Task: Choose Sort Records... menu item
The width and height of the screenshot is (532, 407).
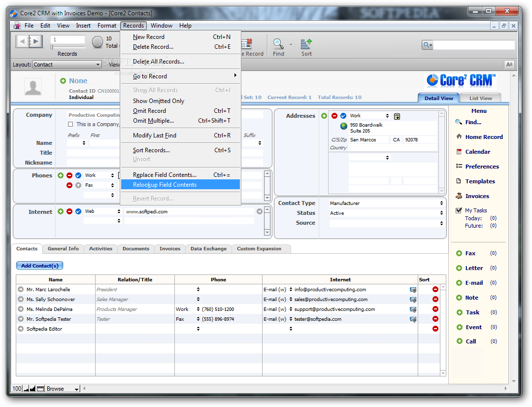Action: tap(180, 150)
